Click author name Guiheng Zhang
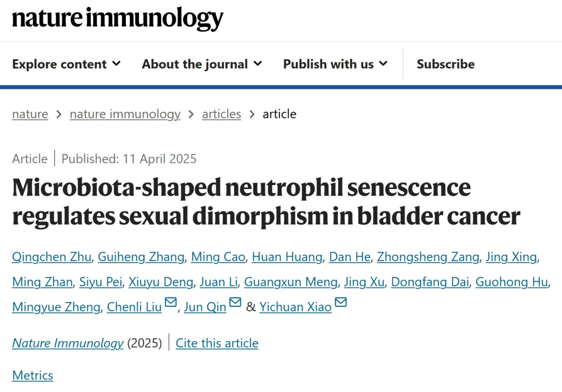The width and height of the screenshot is (562, 392). pyautogui.click(x=141, y=257)
